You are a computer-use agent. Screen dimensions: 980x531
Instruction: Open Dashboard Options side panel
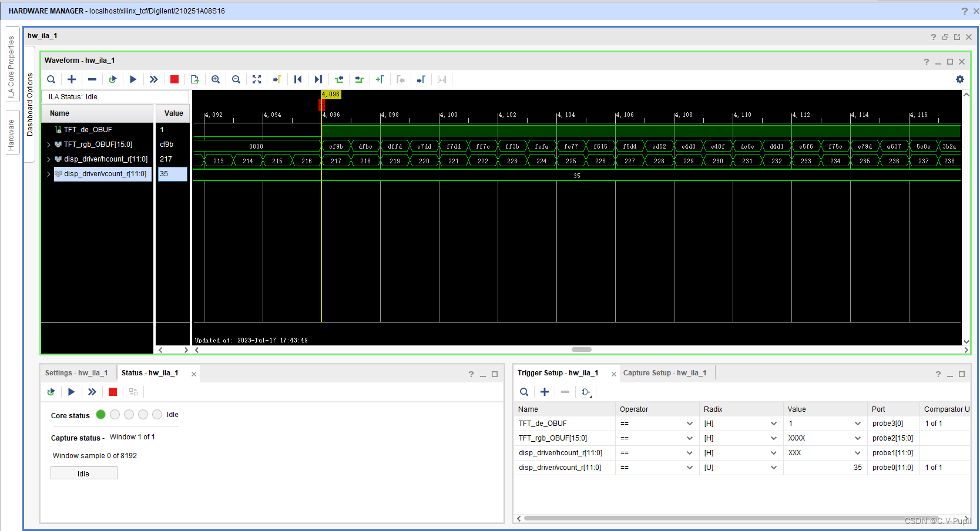[30, 105]
